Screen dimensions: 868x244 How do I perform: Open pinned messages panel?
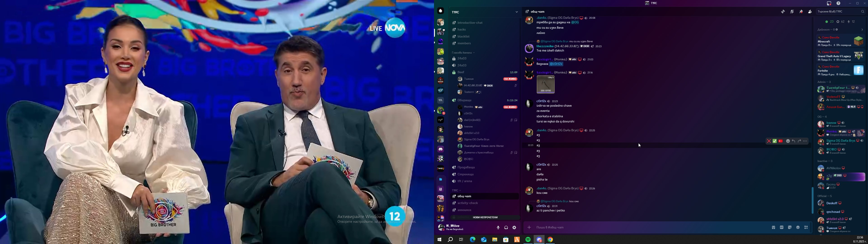801,12
